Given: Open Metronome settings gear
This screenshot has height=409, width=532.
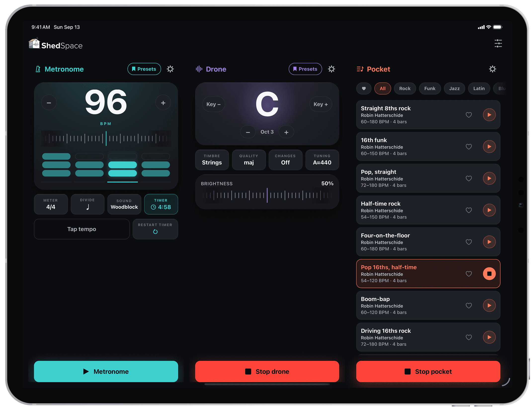Looking at the screenshot, I should pos(170,69).
